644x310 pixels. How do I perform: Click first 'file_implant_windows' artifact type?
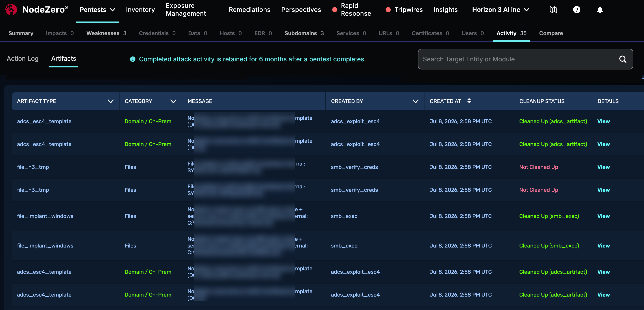(x=45, y=216)
